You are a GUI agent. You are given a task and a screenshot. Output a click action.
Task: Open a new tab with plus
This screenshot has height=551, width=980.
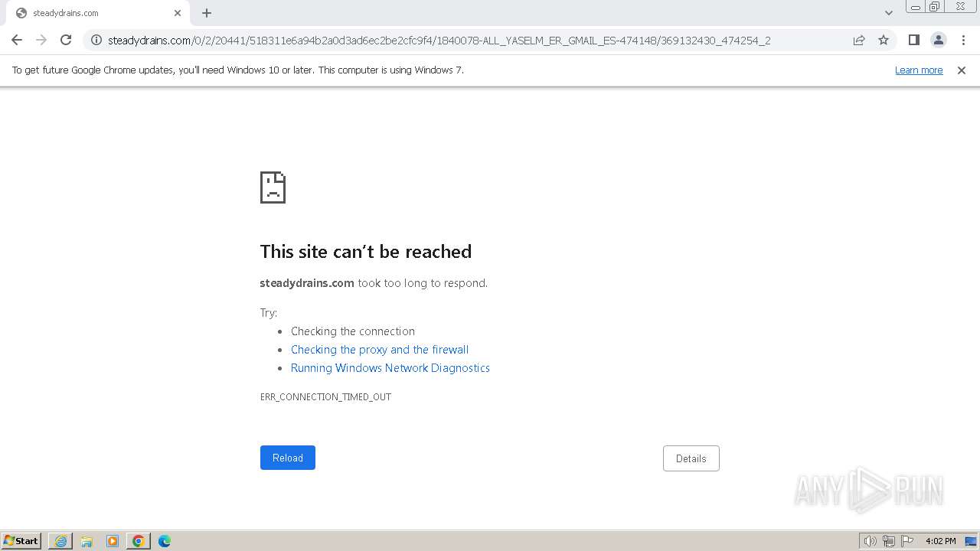[207, 13]
